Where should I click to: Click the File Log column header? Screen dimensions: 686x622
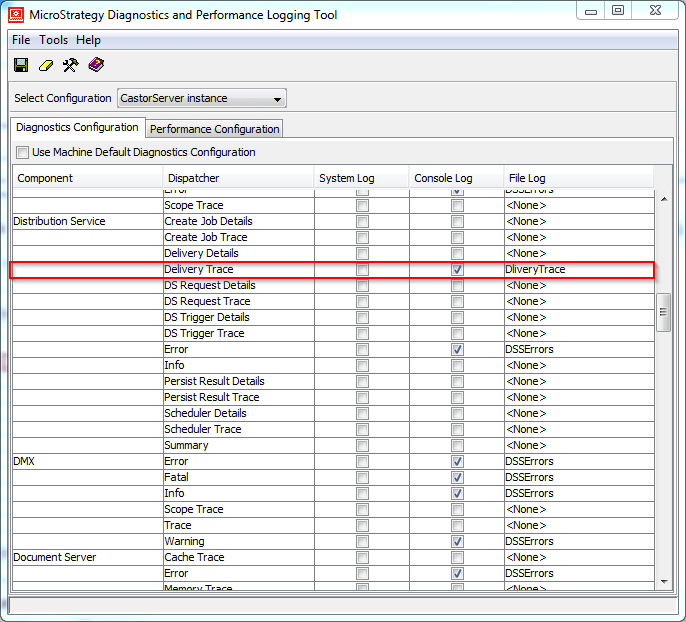[579, 178]
